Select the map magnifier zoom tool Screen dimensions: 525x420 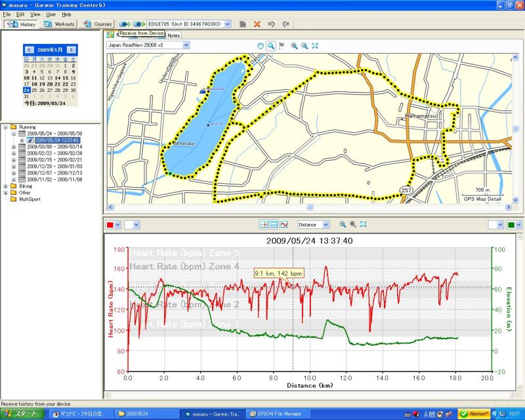point(271,46)
